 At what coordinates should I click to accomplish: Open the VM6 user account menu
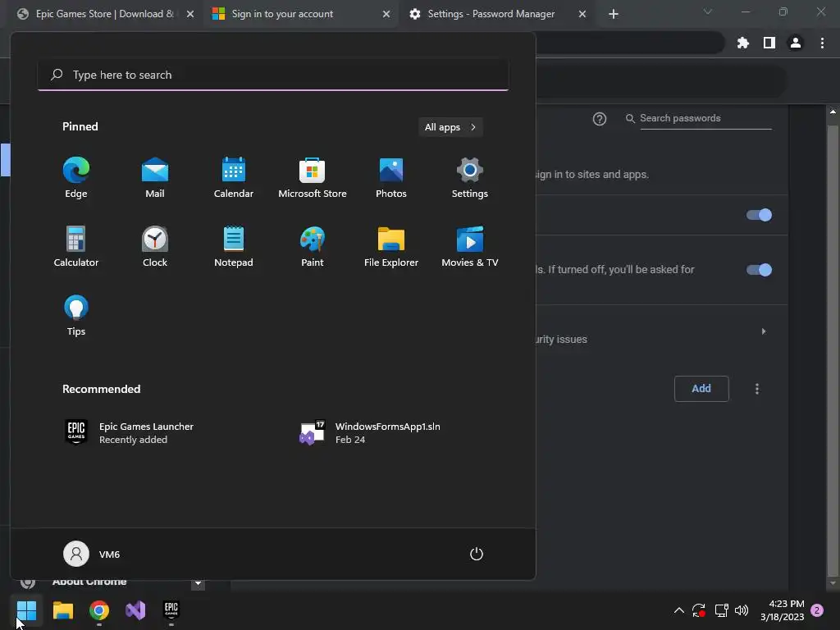coord(92,554)
